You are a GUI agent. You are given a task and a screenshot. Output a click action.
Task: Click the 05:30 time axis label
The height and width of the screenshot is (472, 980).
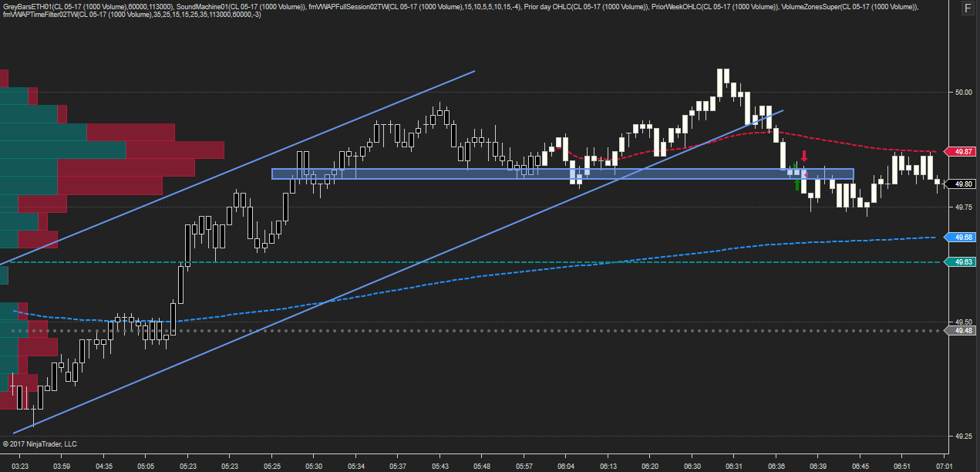(x=314, y=467)
